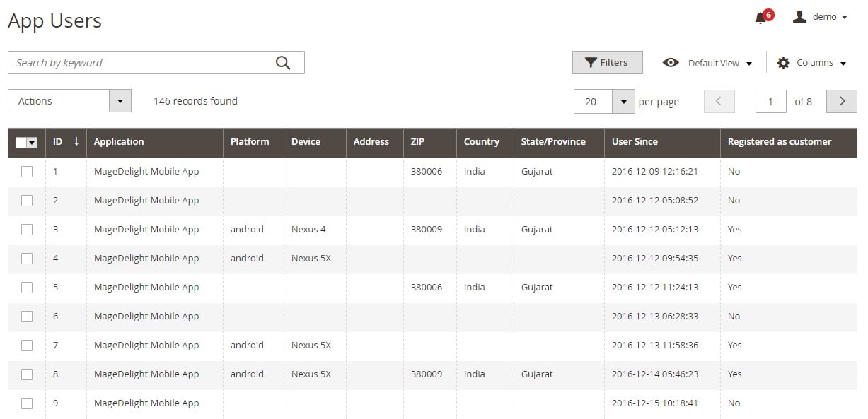Sort by User Since column header
This screenshot has width=868, height=419.
click(635, 141)
